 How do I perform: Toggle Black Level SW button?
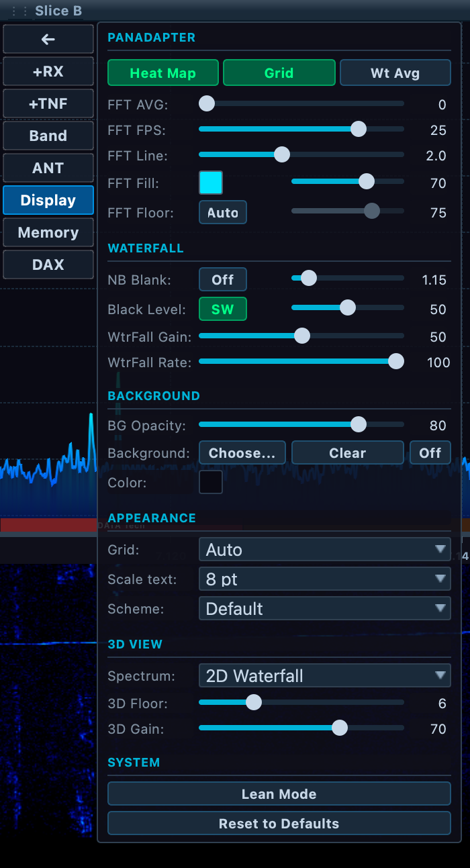(x=223, y=309)
